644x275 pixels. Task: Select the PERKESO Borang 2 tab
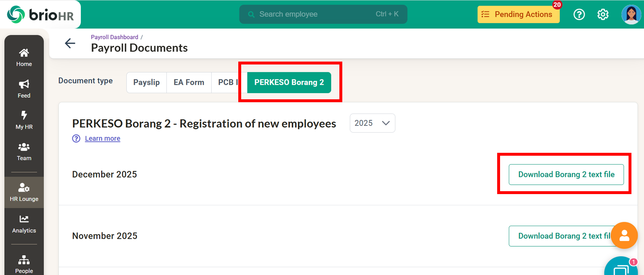pos(289,83)
